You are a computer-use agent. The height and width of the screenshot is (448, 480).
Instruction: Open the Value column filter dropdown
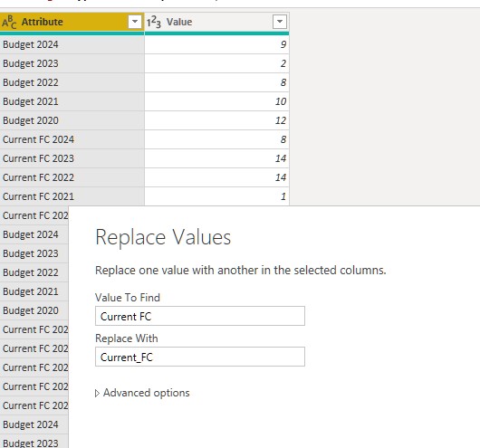280,22
